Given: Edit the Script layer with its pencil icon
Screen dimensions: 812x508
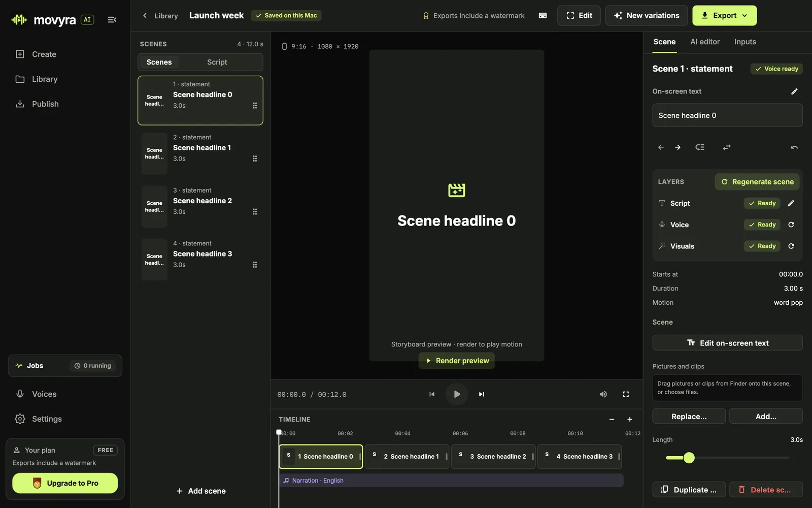Looking at the screenshot, I should point(791,203).
